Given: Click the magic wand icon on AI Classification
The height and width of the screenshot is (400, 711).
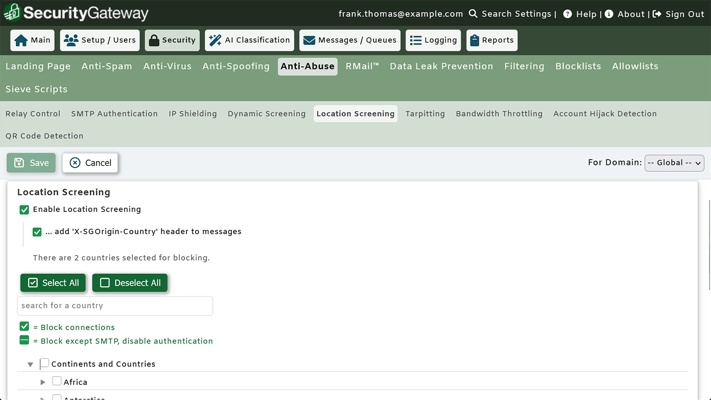Looking at the screenshot, I should click(x=215, y=40).
